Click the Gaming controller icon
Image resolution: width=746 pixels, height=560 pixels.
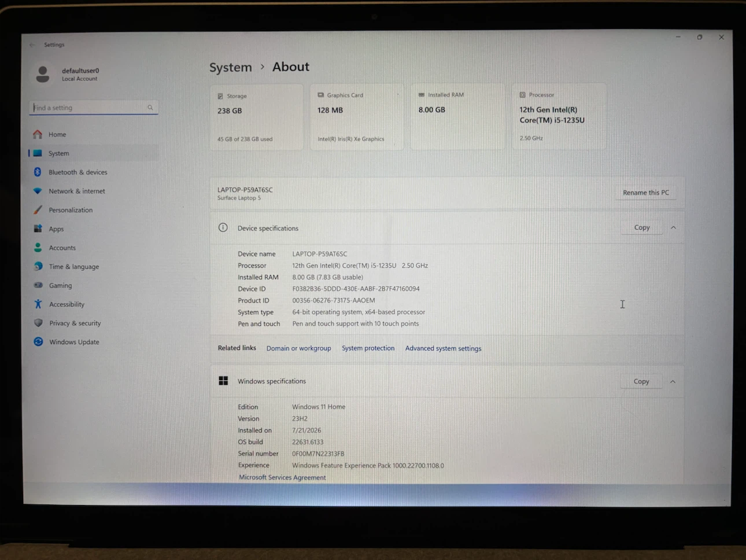tap(38, 285)
